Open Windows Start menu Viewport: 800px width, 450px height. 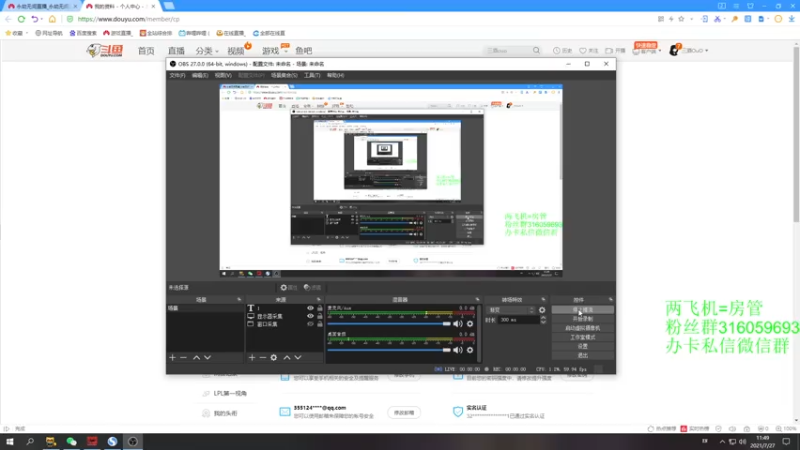coord(10,441)
